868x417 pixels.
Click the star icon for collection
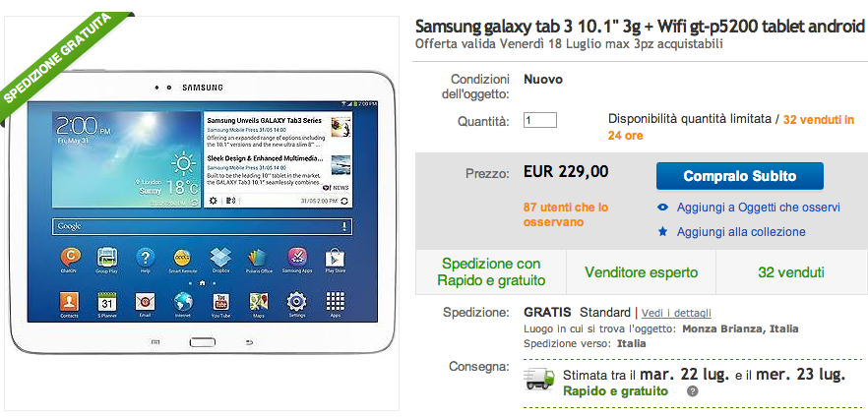(662, 231)
